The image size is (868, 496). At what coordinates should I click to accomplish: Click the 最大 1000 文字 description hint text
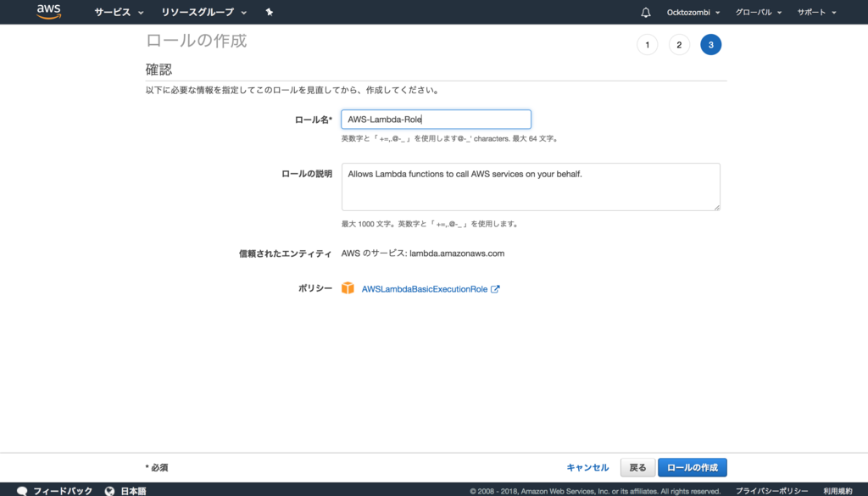[431, 224]
